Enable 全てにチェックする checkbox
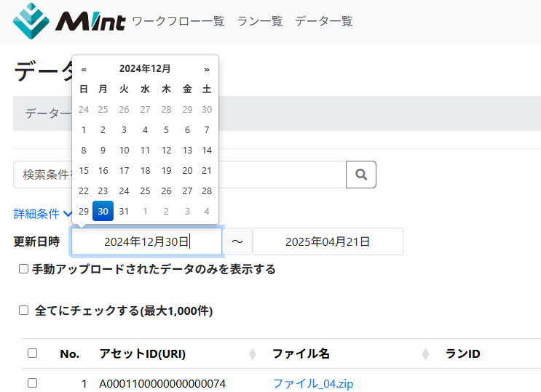 24,311
